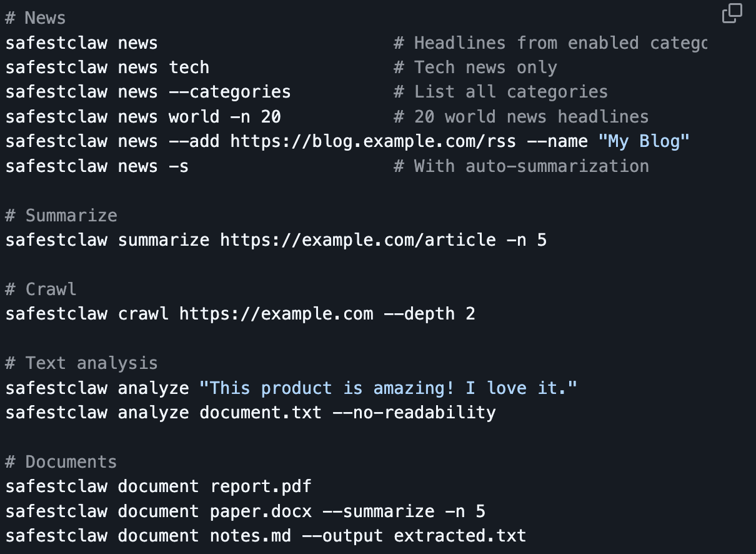Click the paper.docx filename
The image size is (756, 554).
click(x=261, y=511)
